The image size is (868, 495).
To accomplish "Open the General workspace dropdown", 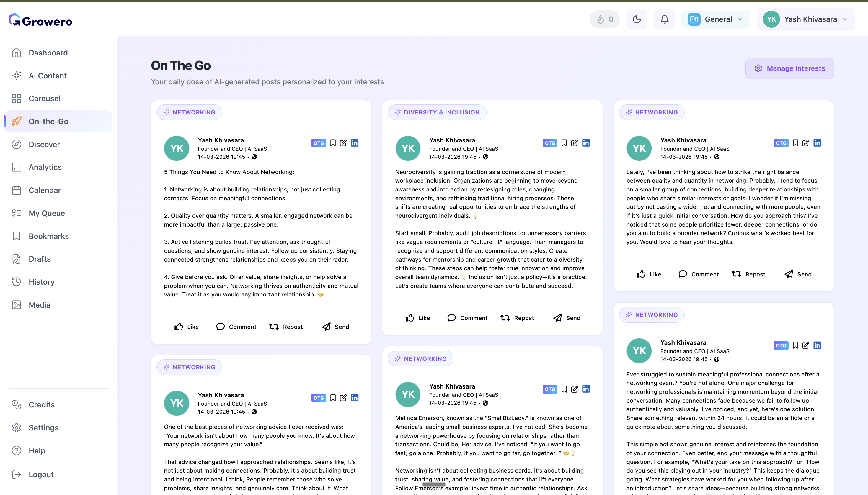I will [x=716, y=19].
